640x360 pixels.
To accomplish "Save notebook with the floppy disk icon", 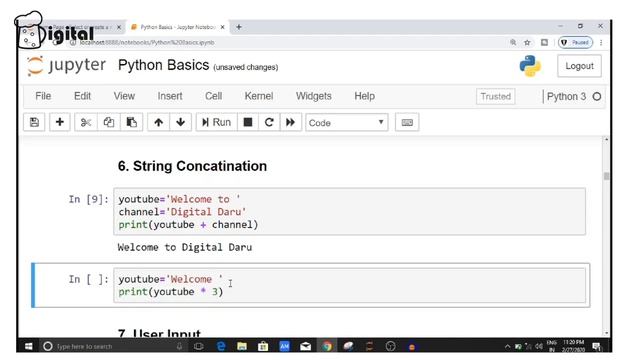I will click(34, 122).
